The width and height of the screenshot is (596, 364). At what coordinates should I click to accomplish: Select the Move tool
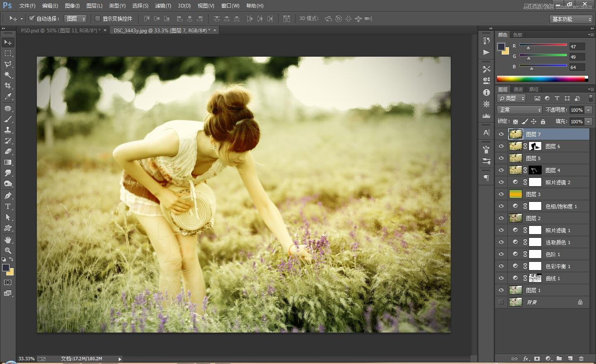[x=8, y=42]
